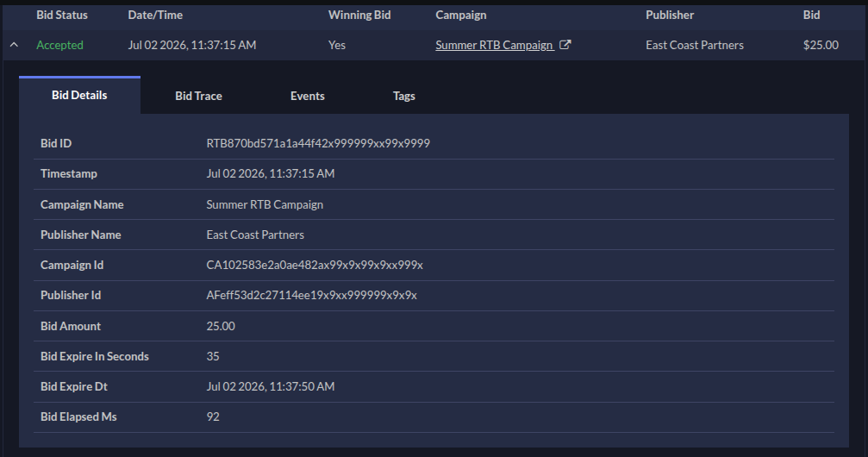The width and height of the screenshot is (868, 457).
Task: Select the Campaign Id value starting CA102583
Action: tap(315, 266)
